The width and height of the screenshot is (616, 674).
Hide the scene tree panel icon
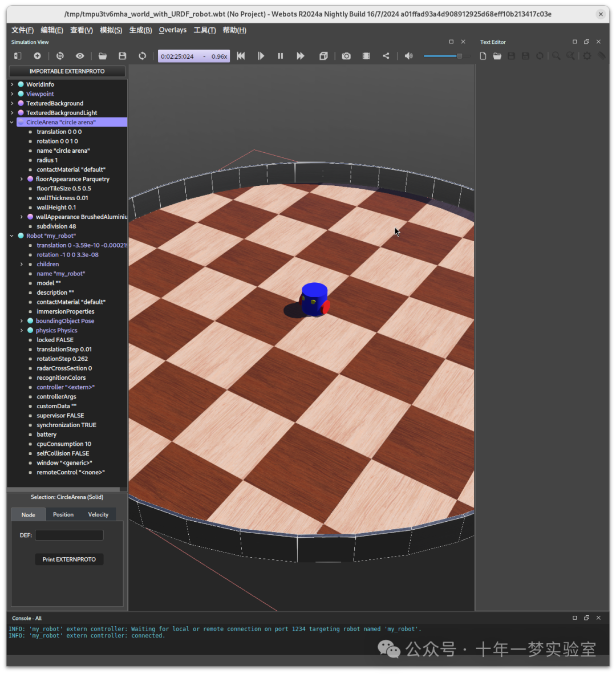[x=18, y=56]
